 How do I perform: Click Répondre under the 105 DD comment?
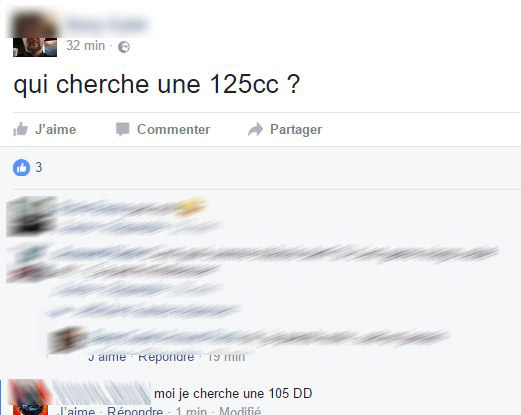click(x=135, y=410)
